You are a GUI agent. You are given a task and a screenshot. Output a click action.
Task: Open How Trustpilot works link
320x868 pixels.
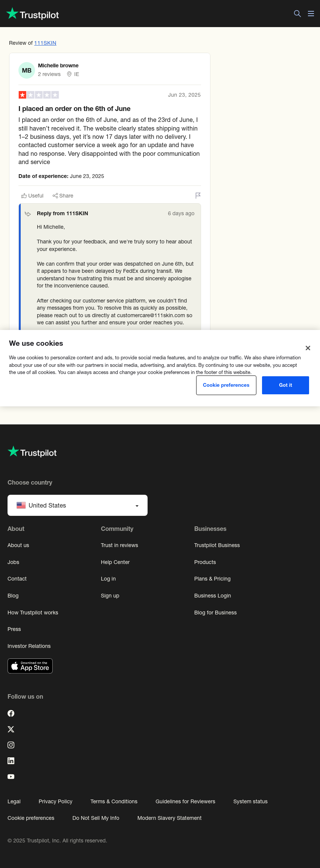(33, 613)
